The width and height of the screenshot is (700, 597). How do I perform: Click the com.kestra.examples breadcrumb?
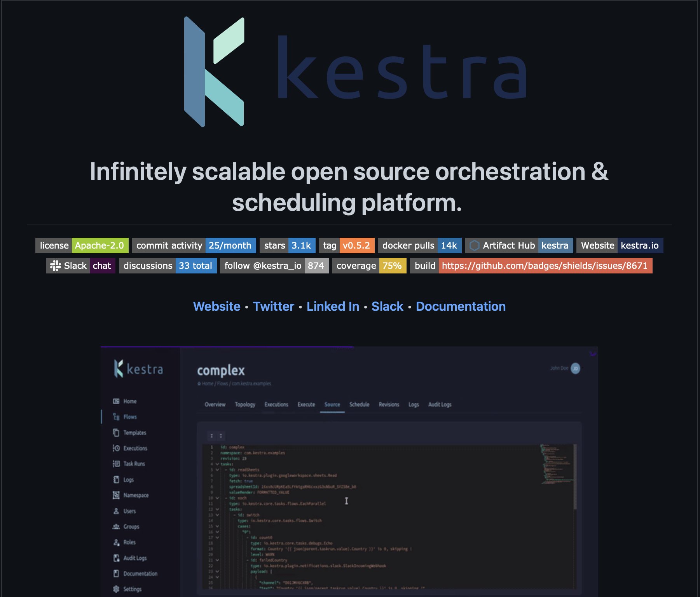251,383
